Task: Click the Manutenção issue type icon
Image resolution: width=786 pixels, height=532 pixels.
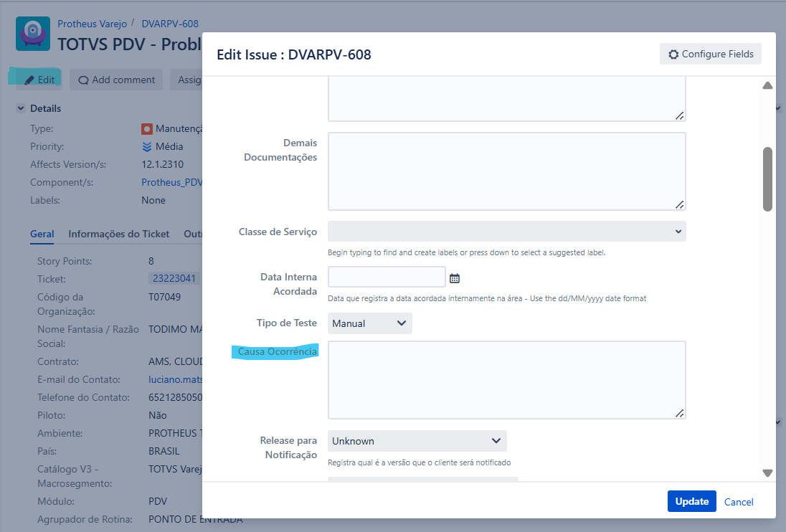Action: 147,129
